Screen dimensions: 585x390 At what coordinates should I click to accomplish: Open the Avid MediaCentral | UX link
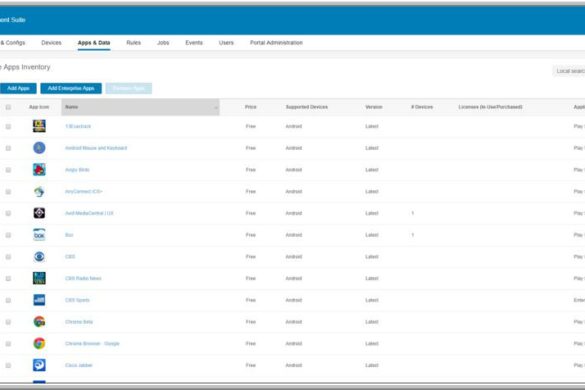pyautogui.click(x=89, y=213)
